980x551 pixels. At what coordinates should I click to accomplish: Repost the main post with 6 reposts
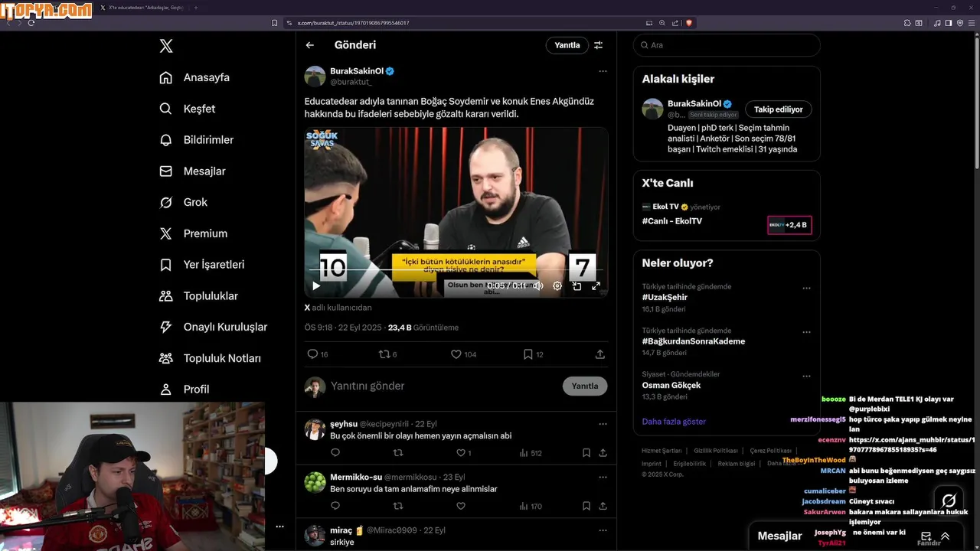pyautogui.click(x=388, y=354)
